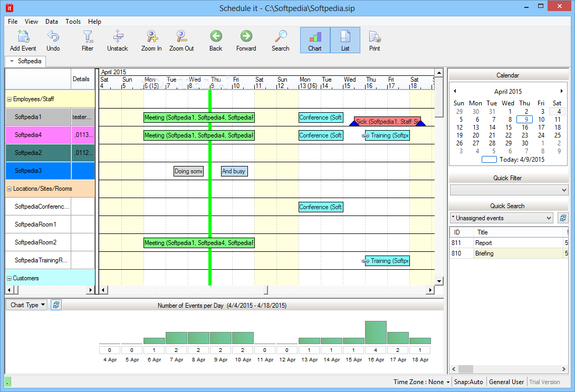Click the schedule horizontal scroll right arrow
575x392 pixels.
(430, 290)
